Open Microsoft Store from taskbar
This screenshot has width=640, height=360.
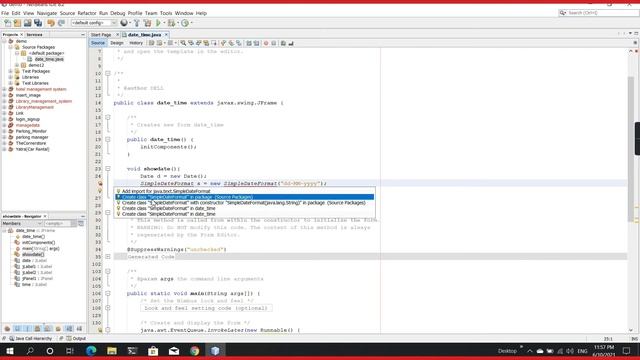[153, 351]
